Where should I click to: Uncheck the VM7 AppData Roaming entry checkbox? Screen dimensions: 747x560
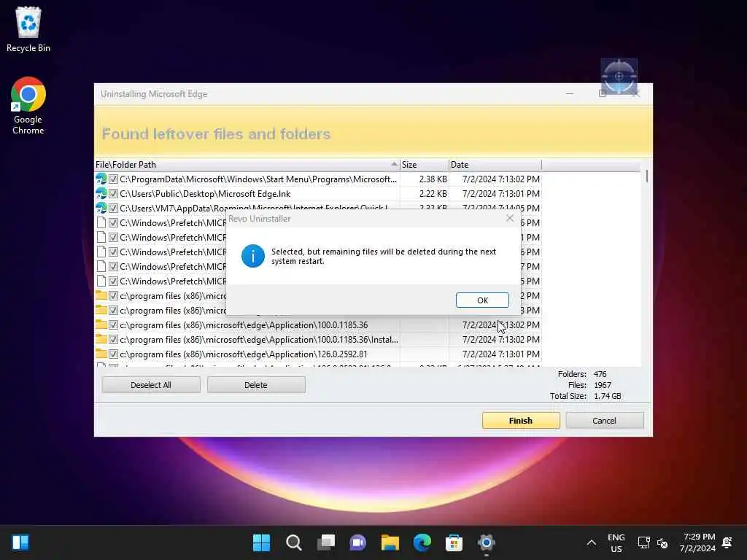click(x=113, y=208)
